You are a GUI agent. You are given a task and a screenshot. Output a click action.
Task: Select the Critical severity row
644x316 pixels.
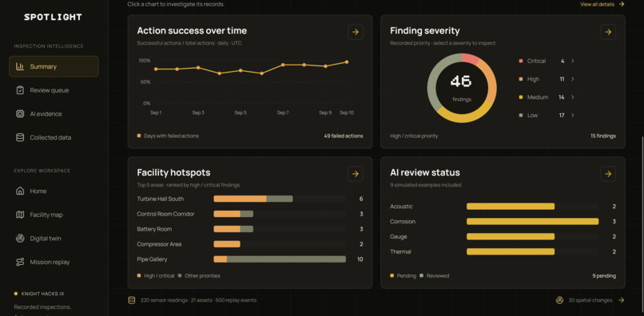click(x=547, y=61)
